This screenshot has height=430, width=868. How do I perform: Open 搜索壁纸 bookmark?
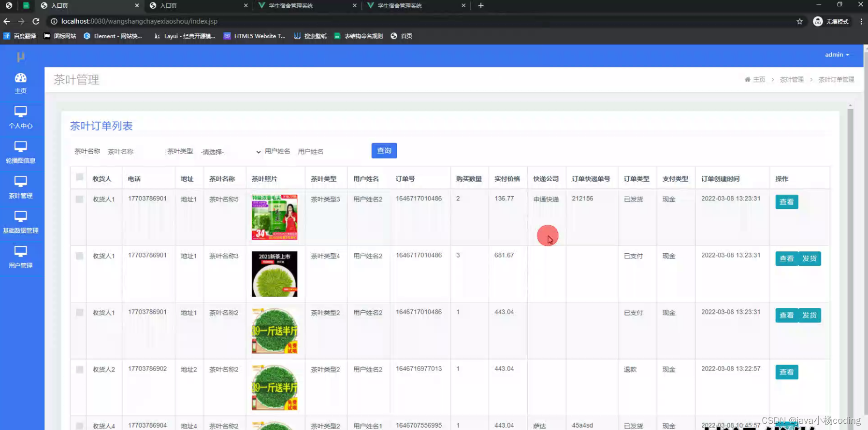coord(310,36)
